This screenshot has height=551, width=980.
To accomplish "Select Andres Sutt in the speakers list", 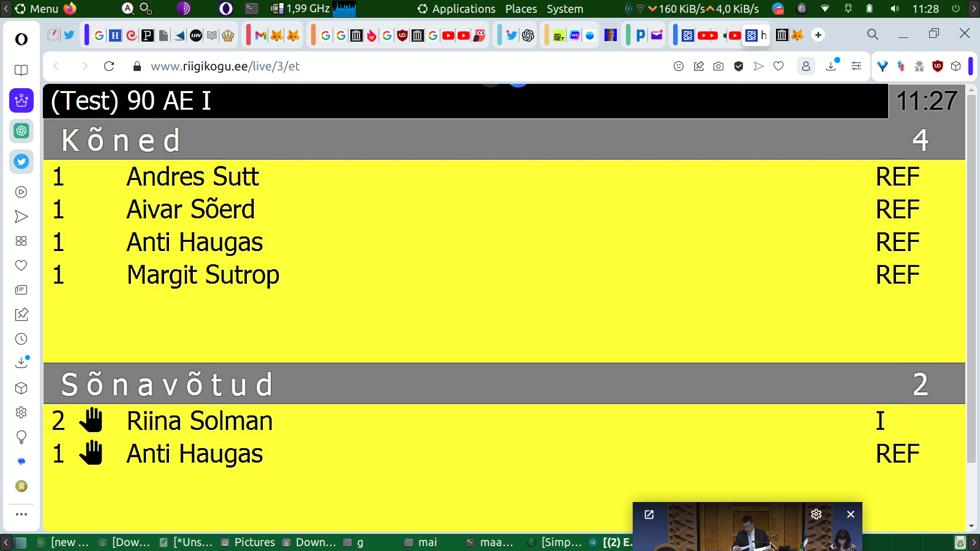I will tap(192, 177).
